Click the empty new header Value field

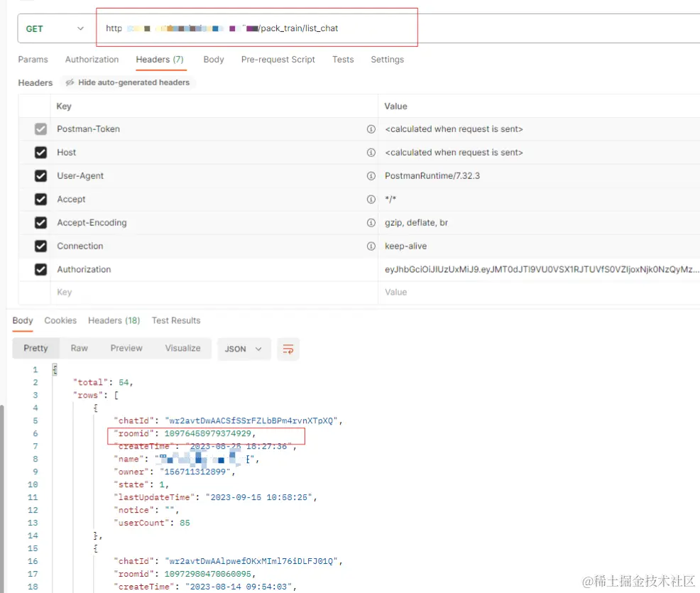pos(539,293)
